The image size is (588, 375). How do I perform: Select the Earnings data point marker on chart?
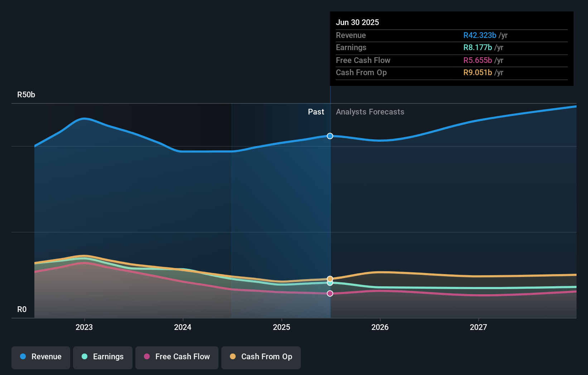click(x=330, y=283)
